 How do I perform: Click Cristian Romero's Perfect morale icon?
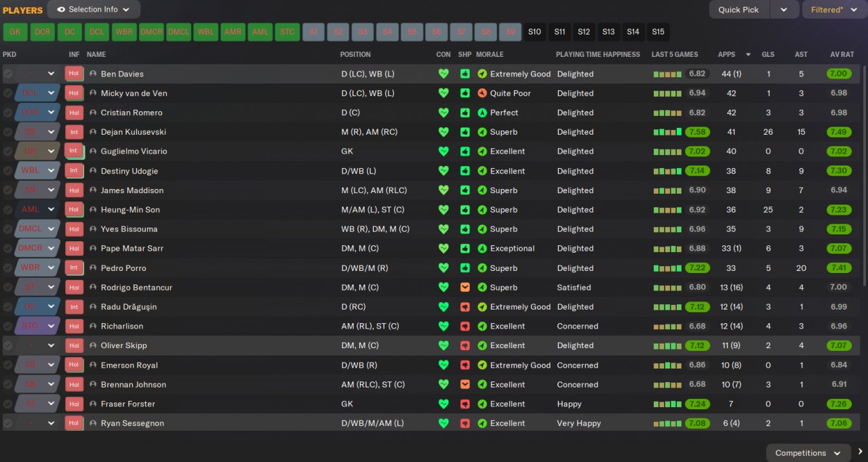tap(482, 112)
